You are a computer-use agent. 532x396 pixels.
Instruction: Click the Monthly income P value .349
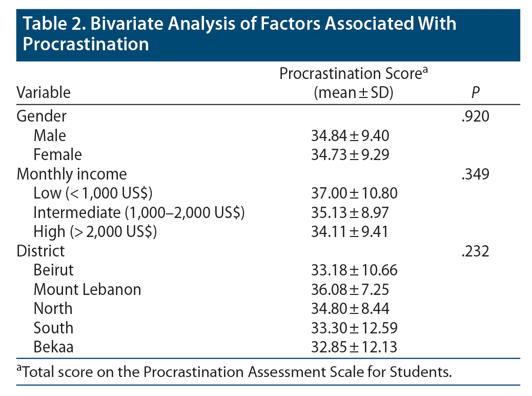[475, 174]
